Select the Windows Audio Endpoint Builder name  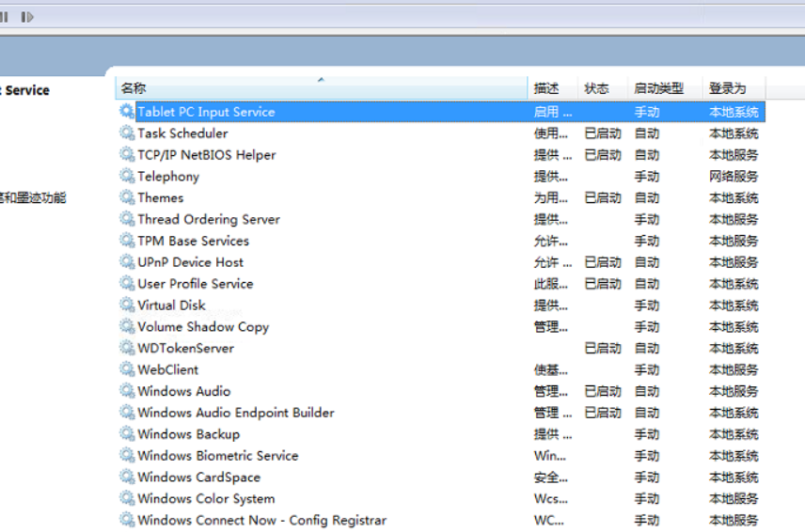pos(236,413)
